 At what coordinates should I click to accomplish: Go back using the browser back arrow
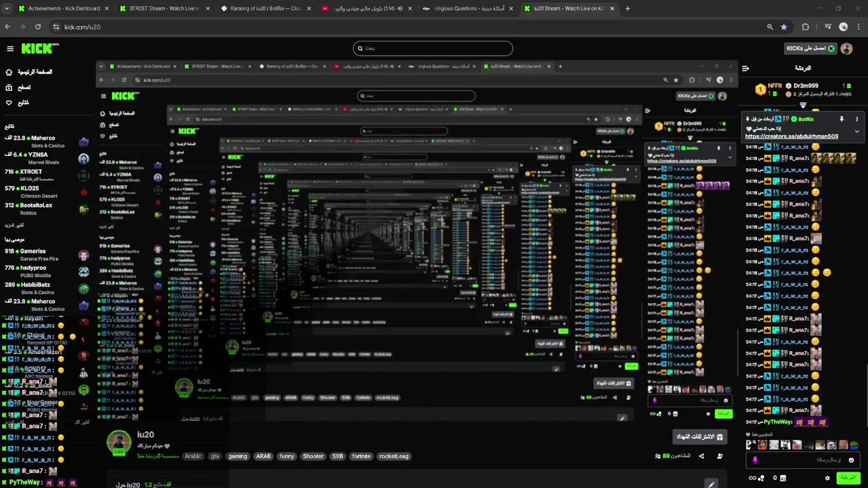click(7, 27)
